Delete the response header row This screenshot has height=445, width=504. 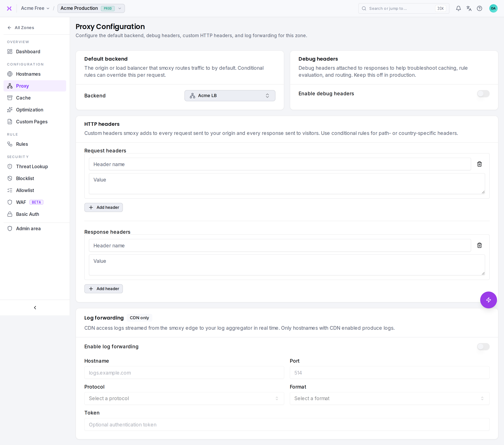click(479, 245)
